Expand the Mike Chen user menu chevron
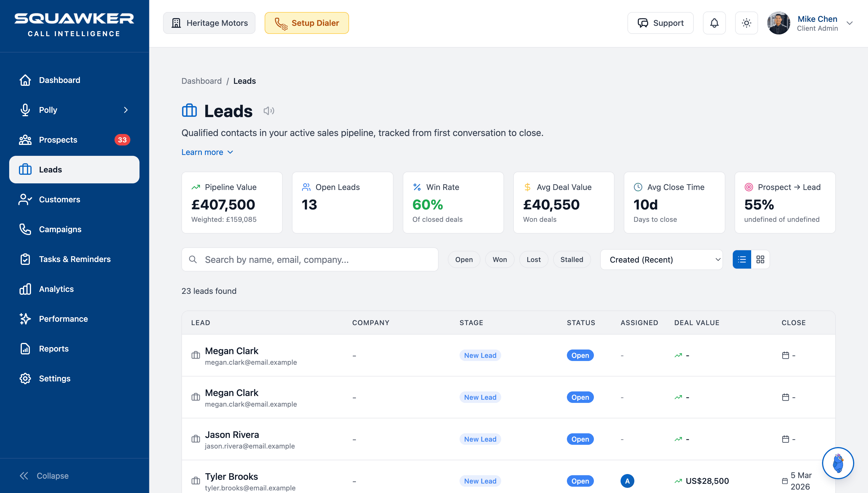The height and width of the screenshot is (493, 868). coord(849,23)
